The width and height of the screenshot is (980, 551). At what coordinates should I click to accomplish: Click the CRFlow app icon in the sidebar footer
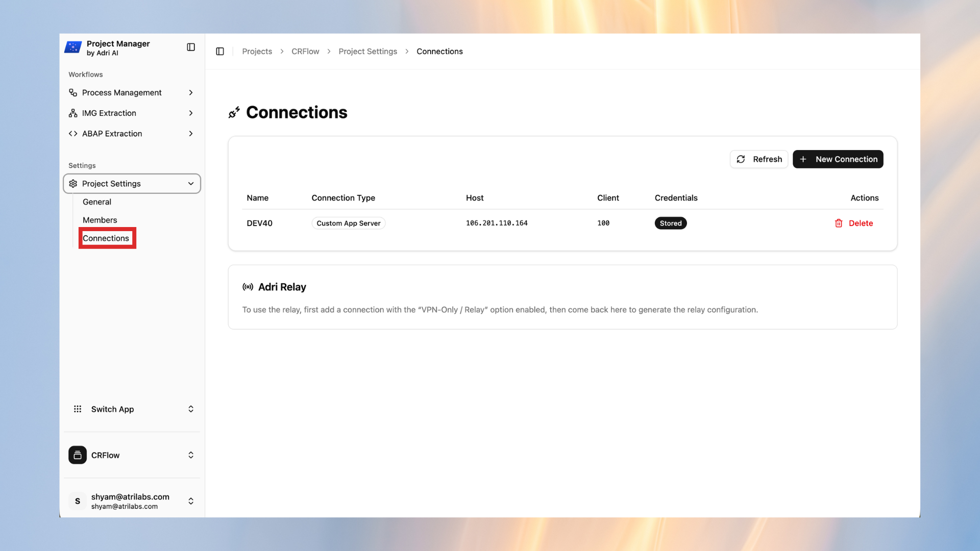pos(77,455)
